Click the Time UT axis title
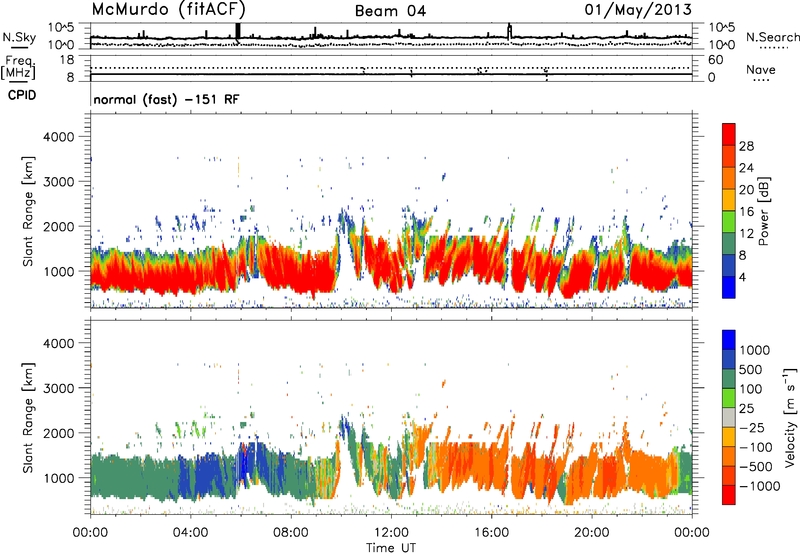The width and height of the screenshot is (800, 554). pos(391,548)
